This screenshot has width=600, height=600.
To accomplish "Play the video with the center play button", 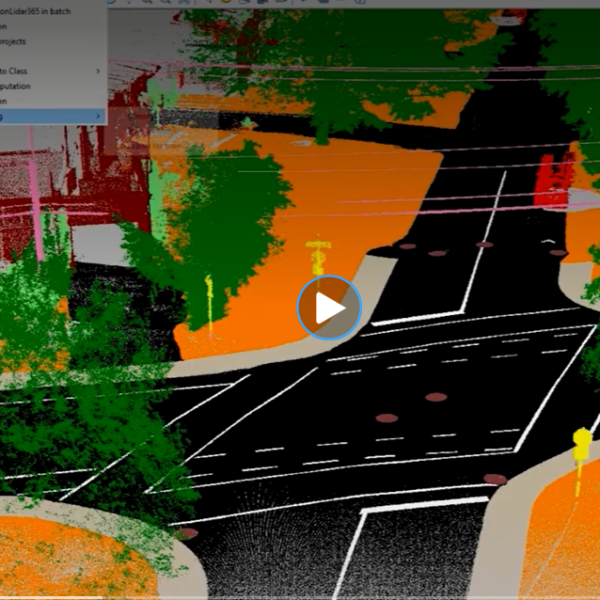I will tap(329, 307).
